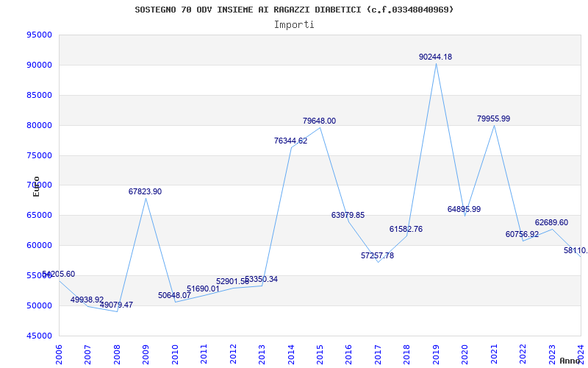Select the 50648.07 data label

(x=174, y=296)
